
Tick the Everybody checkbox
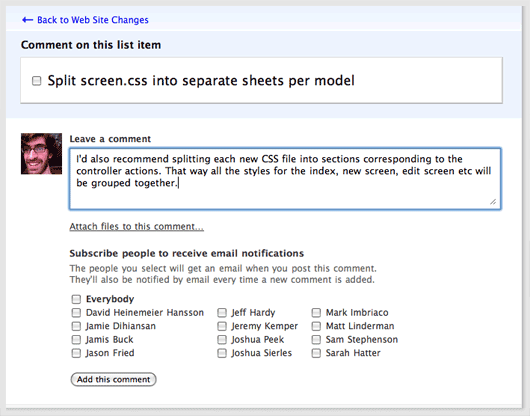(76, 299)
